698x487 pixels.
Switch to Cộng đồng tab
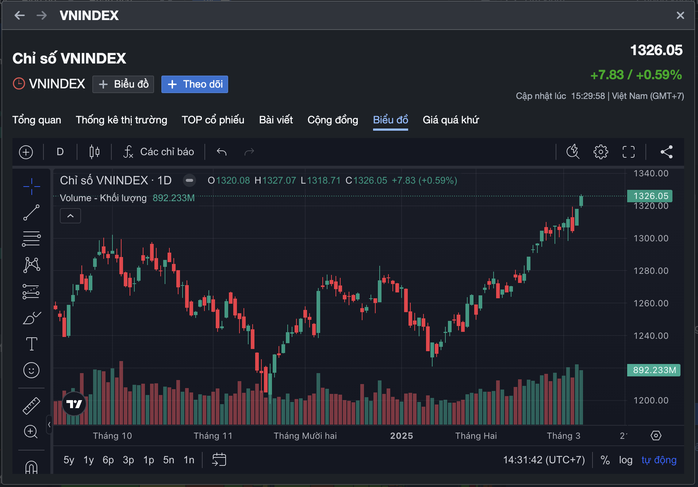tap(333, 120)
